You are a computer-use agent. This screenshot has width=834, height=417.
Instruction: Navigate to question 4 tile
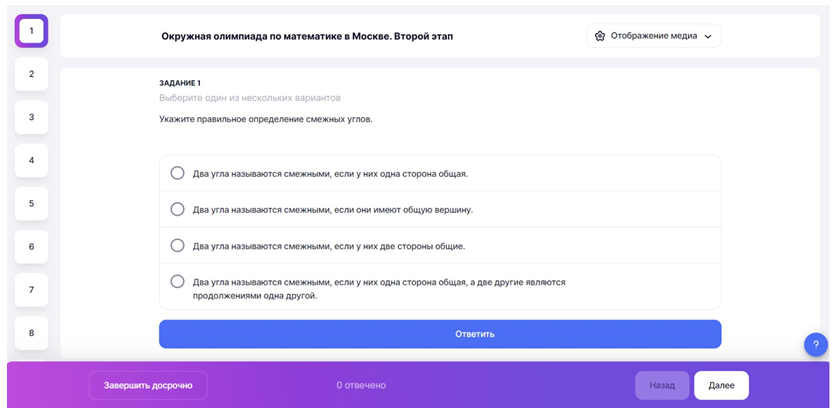pyautogui.click(x=31, y=160)
